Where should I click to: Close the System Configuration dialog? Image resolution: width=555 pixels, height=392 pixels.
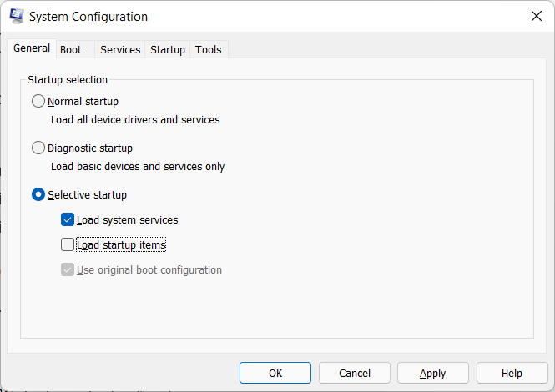[537, 16]
